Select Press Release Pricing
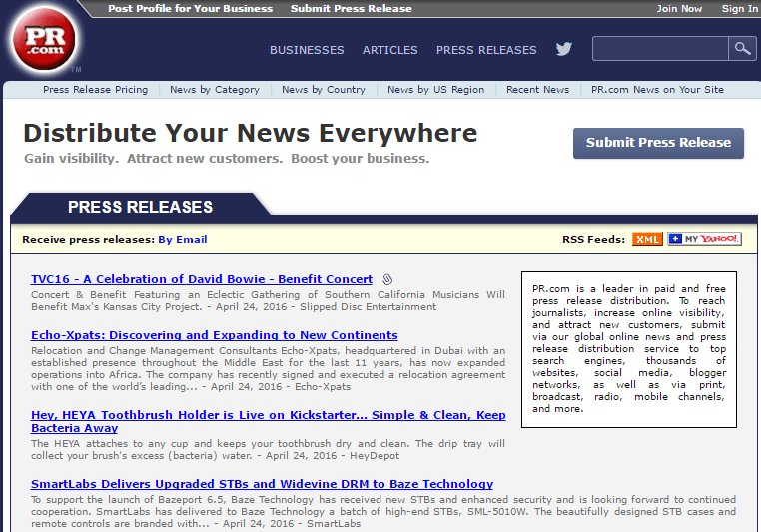Screen dimensions: 761x532 pos(95,90)
